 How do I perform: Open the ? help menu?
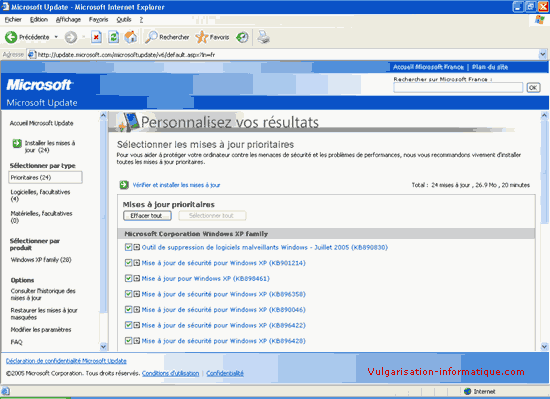[x=141, y=20]
